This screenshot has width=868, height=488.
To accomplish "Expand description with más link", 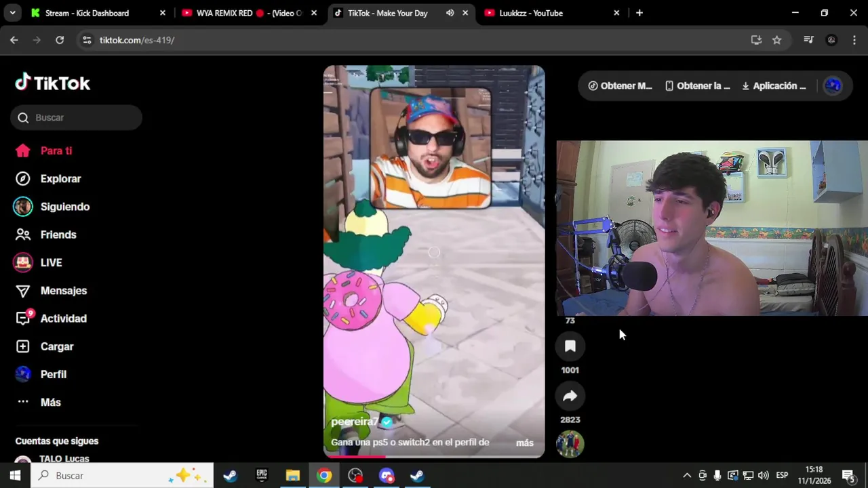I will (x=525, y=443).
